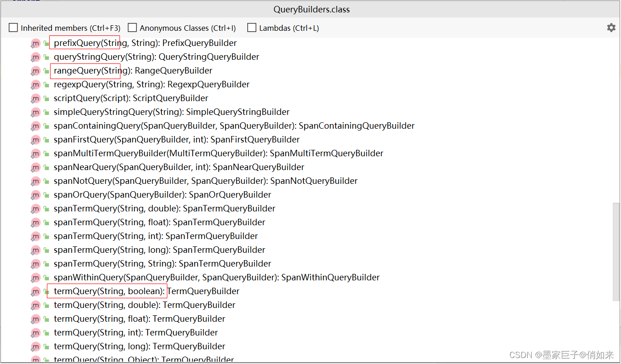
Task: Click method icon beside spanTermQuery(String, String)
Action: [x=36, y=264]
